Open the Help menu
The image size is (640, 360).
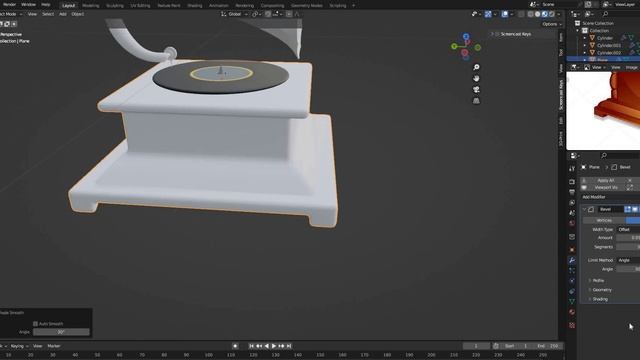pos(46,4)
